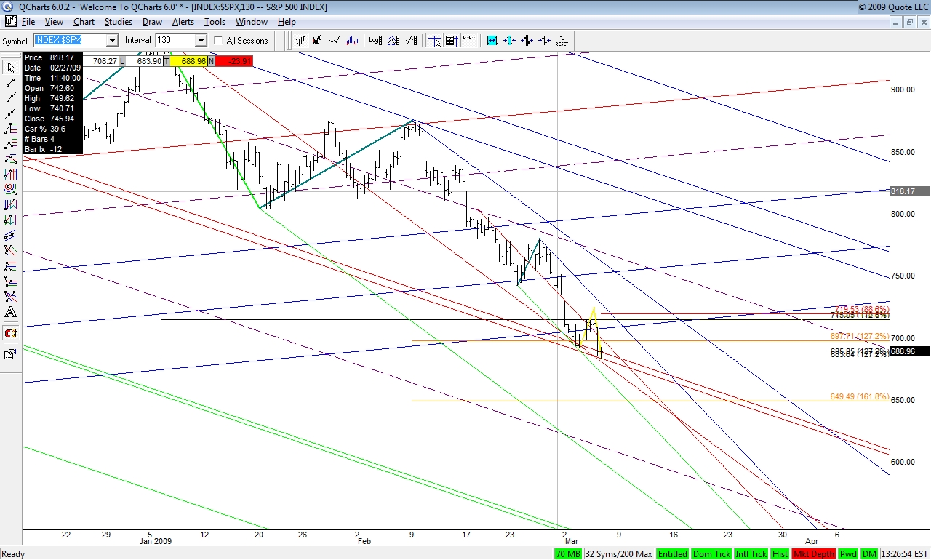Select the arrow pointer tool in left toolbar

(10, 68)
